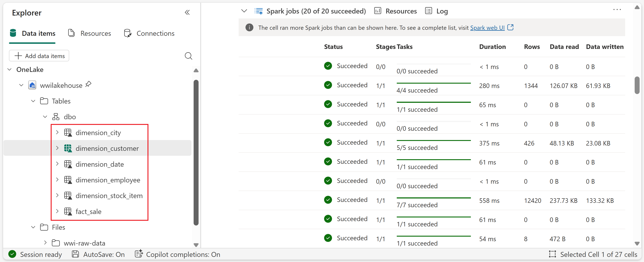Toggle AutoSave in the status bar
The height and width of the screenshot is (262, 644).
[98, 254]
